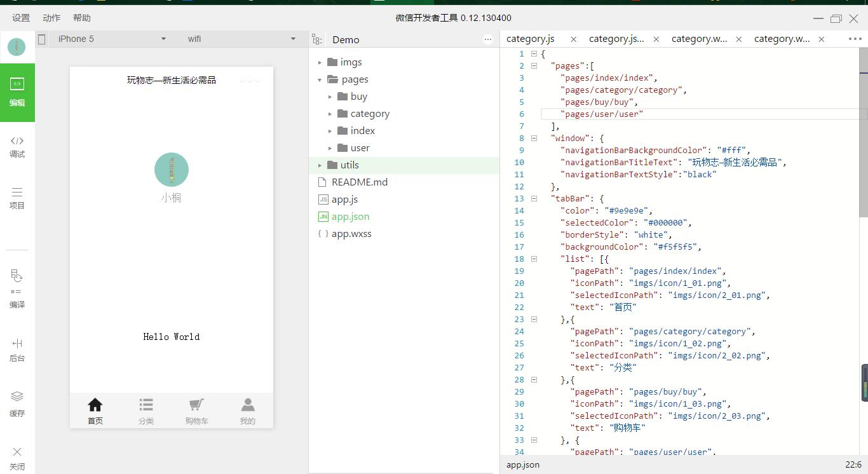
Task: Close the last category.w... tab
Action: [821, 39]
